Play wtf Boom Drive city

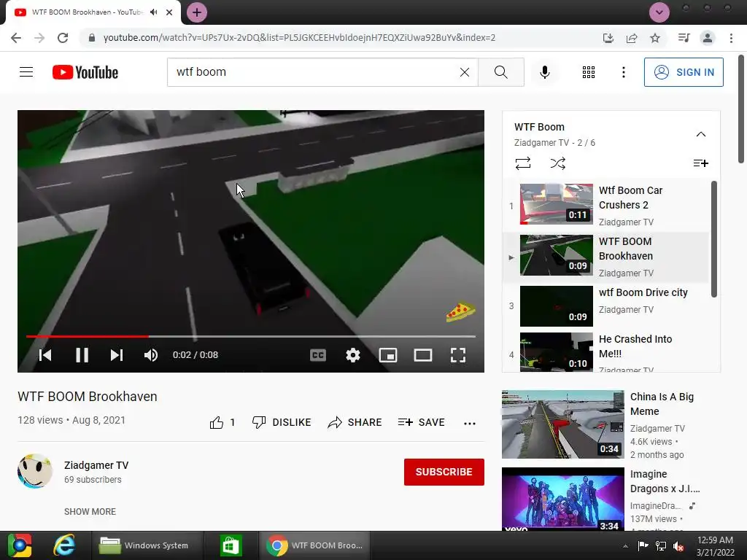(x=605, y=306)
